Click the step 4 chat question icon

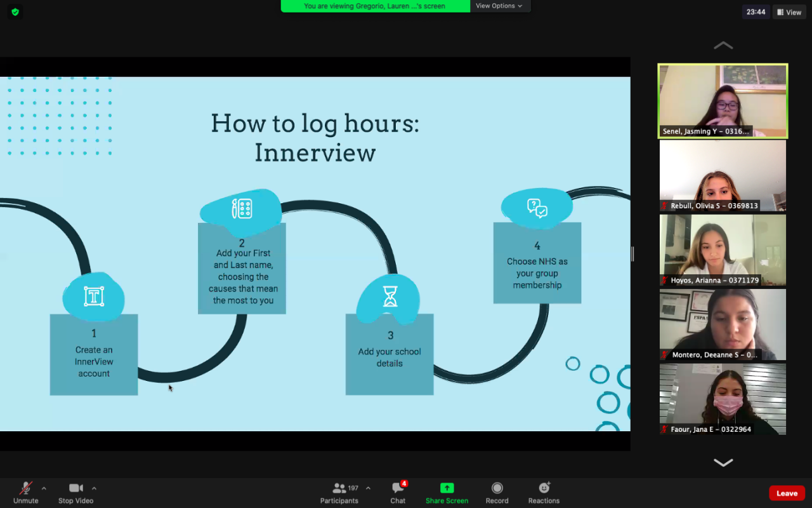[x=537, y=208]
